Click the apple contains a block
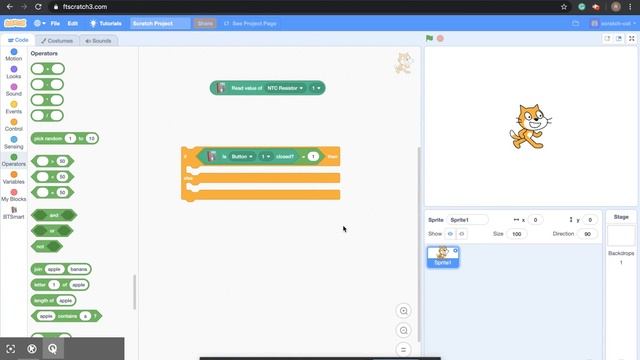Image resolution: width=640 pixels, height=360 pixels. [x=67, y=316]
